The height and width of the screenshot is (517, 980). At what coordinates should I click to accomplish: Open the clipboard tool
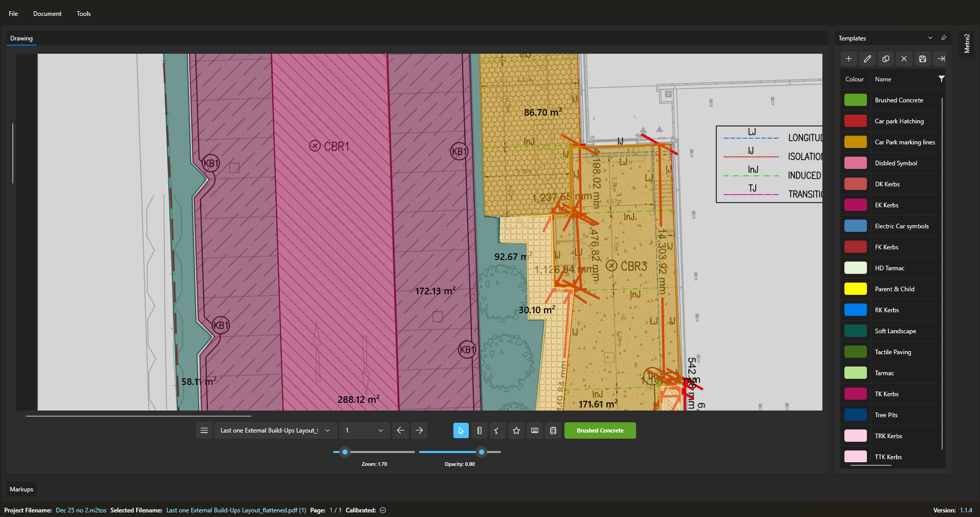pyautogui.click(x=553, y=430)
